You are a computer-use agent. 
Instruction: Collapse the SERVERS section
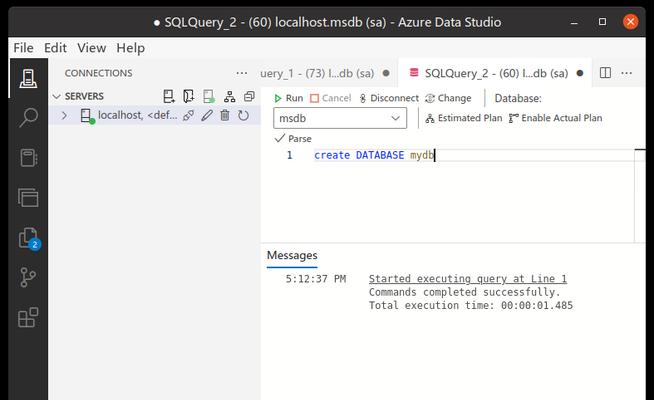(57, 96)
